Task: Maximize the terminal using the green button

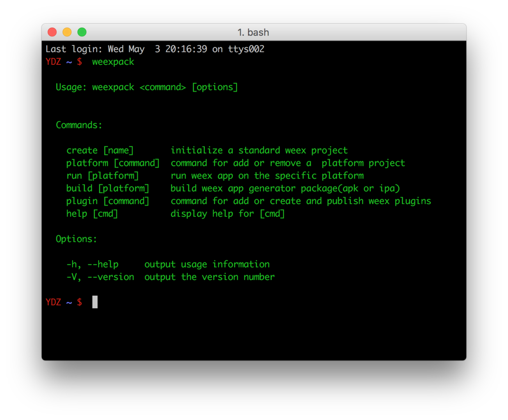Action: coord(82,32)
